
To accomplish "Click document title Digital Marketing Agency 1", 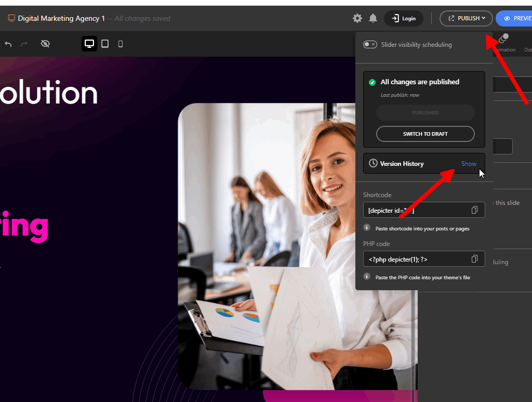I will pos(61,18).
